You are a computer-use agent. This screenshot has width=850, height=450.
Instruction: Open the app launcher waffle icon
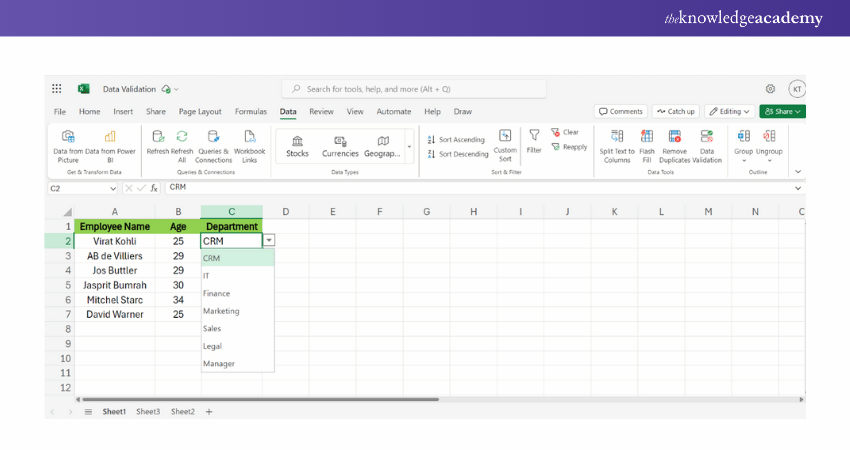57,88
